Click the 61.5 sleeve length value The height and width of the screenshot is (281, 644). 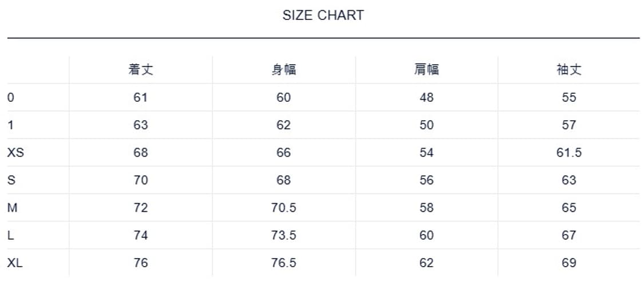pyautogui.click(x=569, y=153)
